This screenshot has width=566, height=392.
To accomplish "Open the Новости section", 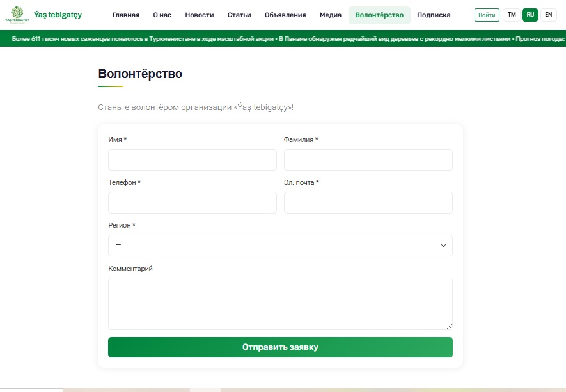I will tap(200, 15).
